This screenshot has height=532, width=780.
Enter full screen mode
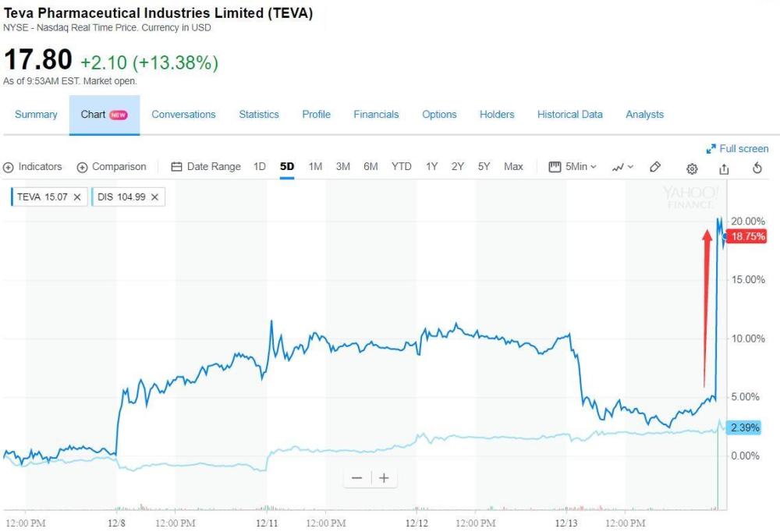coord(737,149)
